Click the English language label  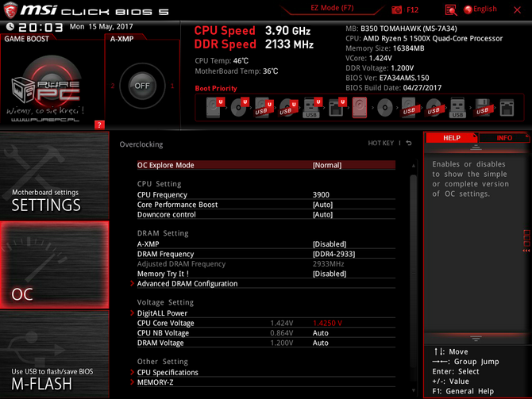(x=485, y=10)
